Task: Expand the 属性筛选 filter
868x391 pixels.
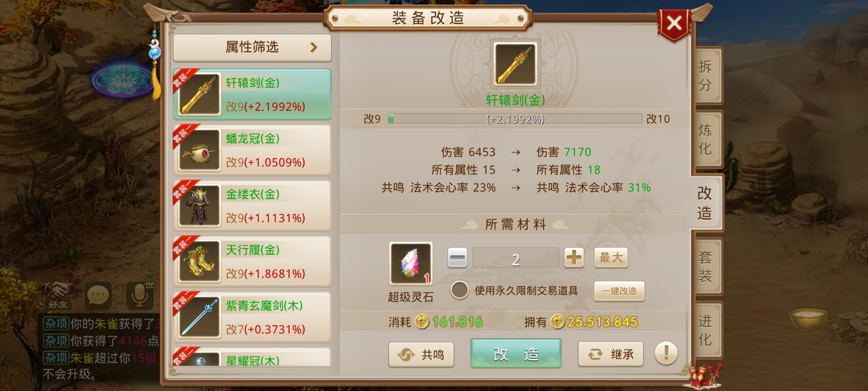Action: tap(252, 47)
